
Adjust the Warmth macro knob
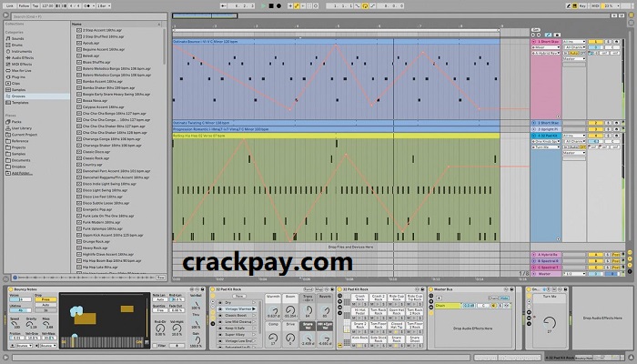click(273, 311)
